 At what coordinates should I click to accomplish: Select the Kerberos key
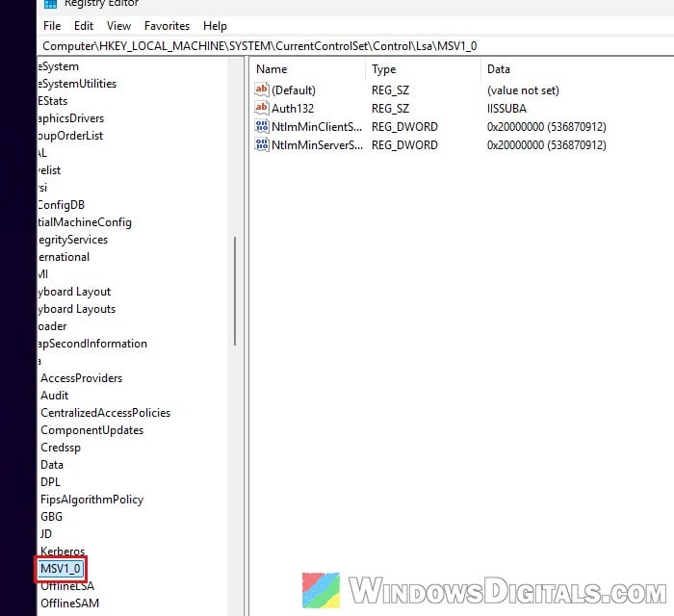coord(63,552)
